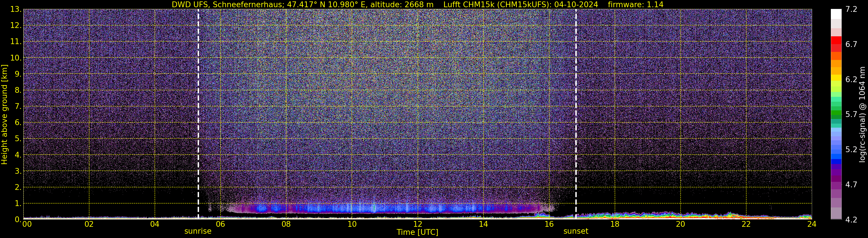
Task: Click the 'Height above ground [km]' axis label
Action: [x=4, y=115]
